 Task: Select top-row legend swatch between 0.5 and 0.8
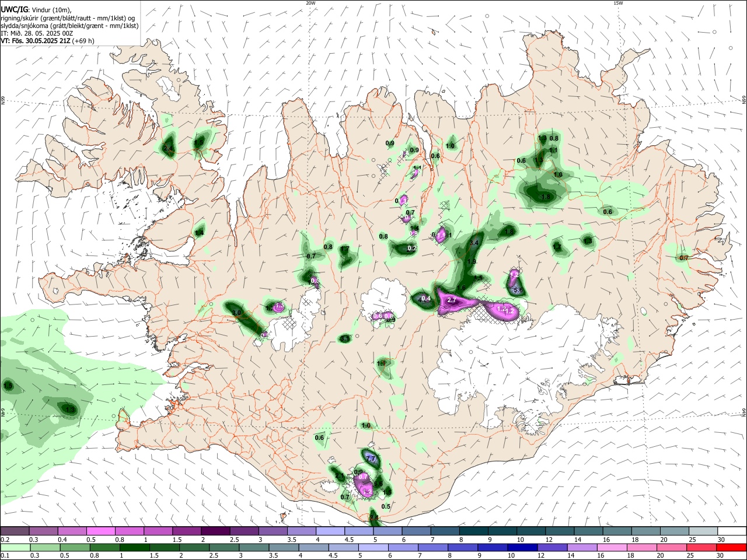[100, 531]
